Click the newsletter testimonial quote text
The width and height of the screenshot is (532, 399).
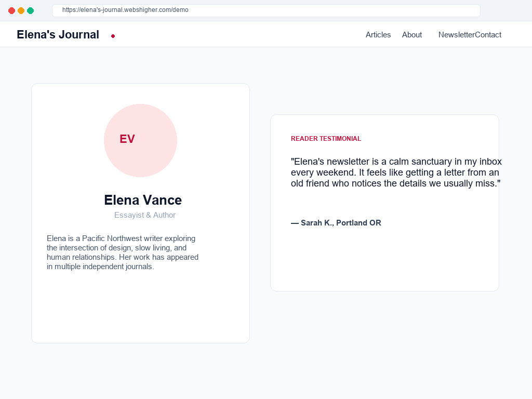396,172
